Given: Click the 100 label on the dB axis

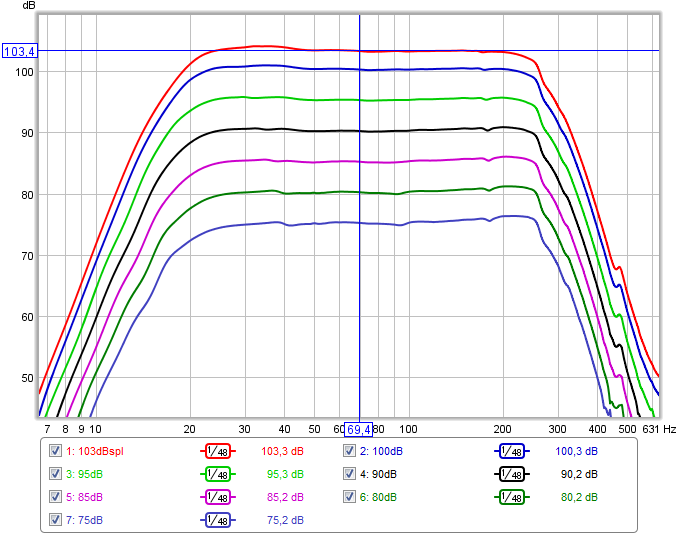Looking at the screenshot, I should pos(25,72).
